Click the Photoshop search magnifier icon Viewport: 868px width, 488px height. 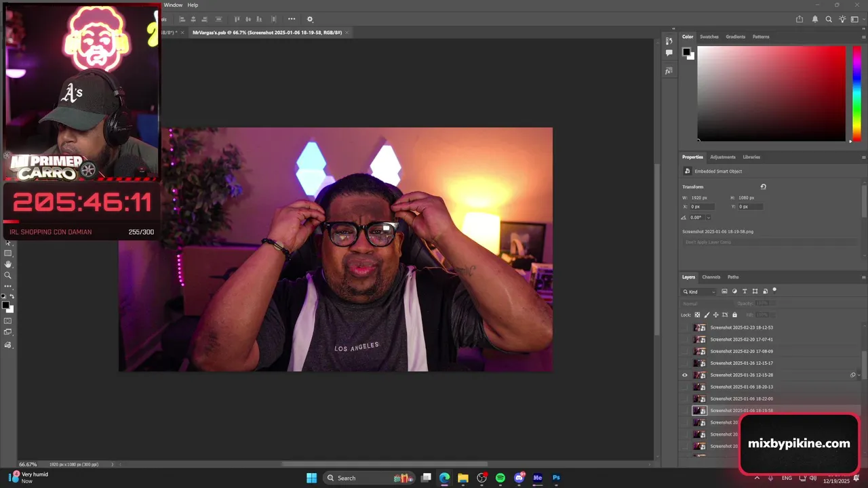[x=829, y=20]
